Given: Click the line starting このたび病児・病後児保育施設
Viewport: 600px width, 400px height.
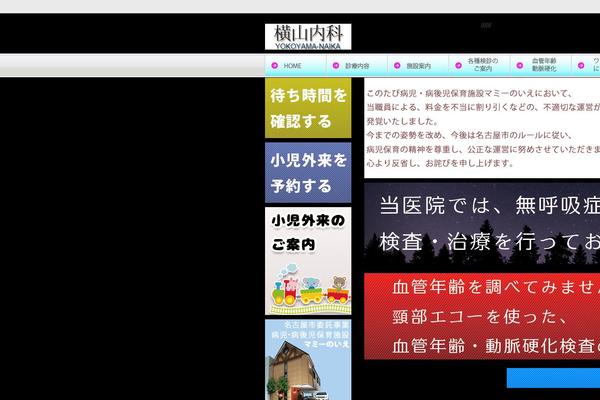Looking at the screenshot, I should click(470, 93).
